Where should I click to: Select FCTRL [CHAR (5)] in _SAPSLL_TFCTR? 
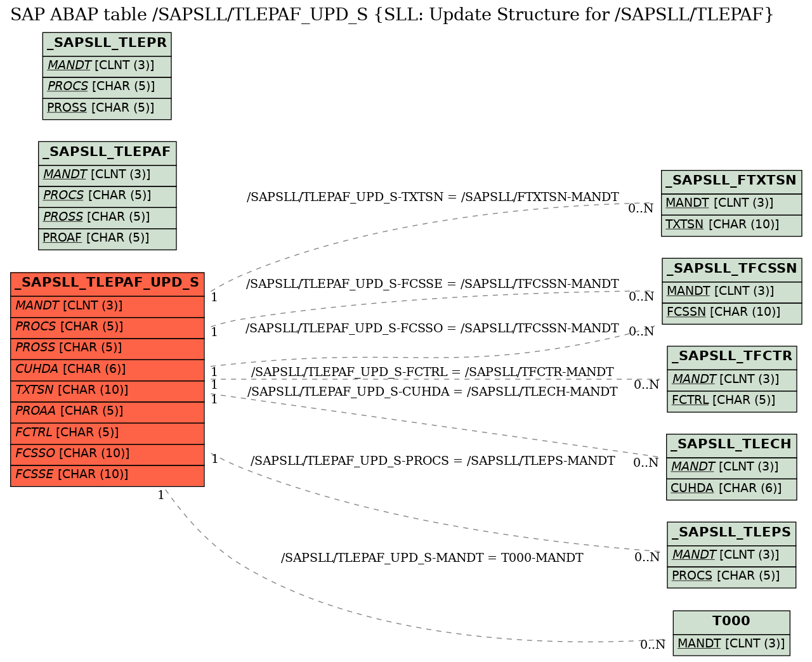click(732, 401)
